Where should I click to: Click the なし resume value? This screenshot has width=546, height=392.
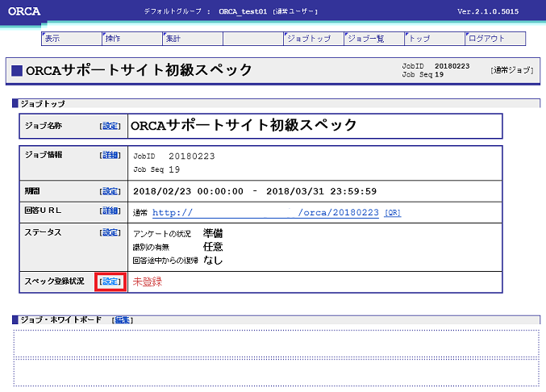click(213, 260)
